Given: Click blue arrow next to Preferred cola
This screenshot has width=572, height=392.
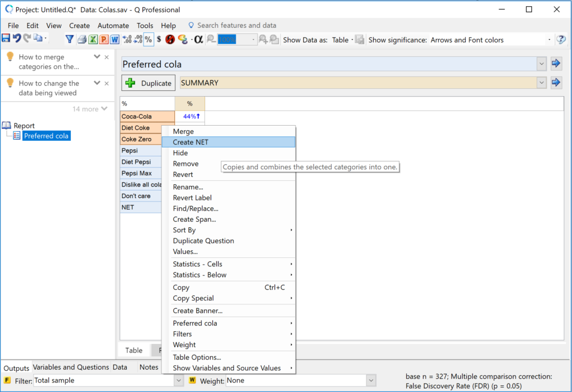Looking at the screenshot, I should pyautogui.click(x=556, y=64).
